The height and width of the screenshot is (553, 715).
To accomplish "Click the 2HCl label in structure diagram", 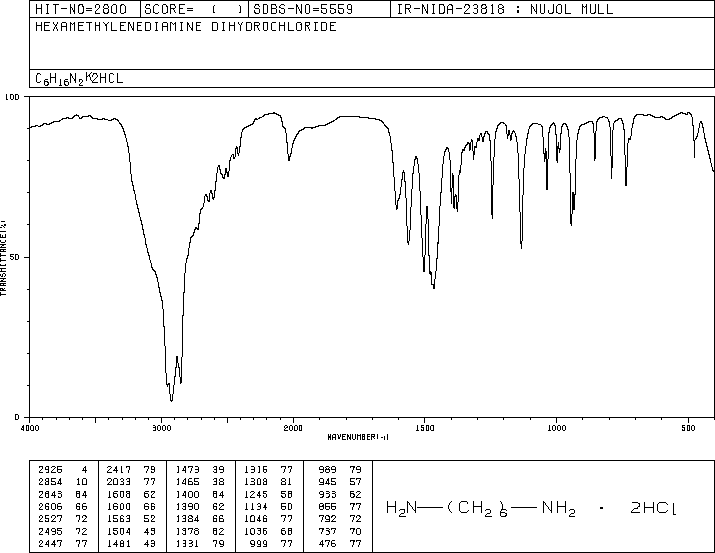I will pos(653,508).
